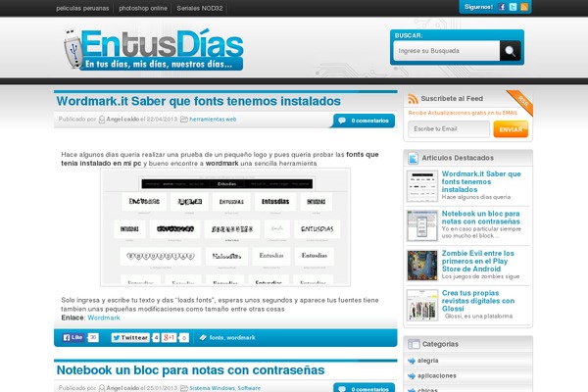Open photoshop online in top menu
This screenshot has height=392, width=588.
point(143,8)
